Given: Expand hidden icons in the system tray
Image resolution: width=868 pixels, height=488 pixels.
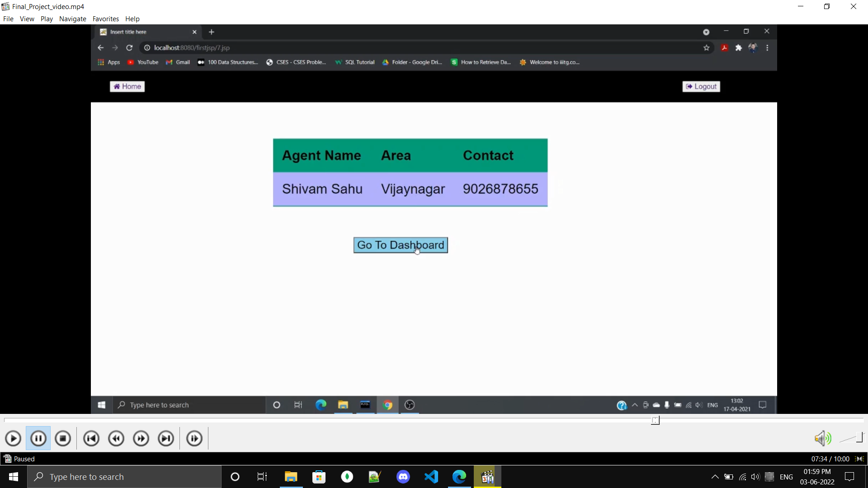Looking at the screenshot, I should [715, 477].
